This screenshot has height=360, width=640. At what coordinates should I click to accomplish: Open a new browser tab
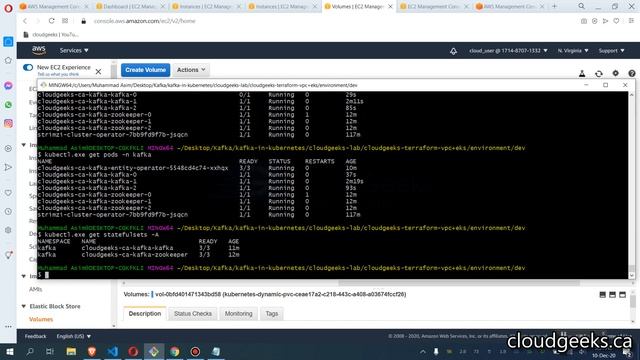tap(554, 6)
